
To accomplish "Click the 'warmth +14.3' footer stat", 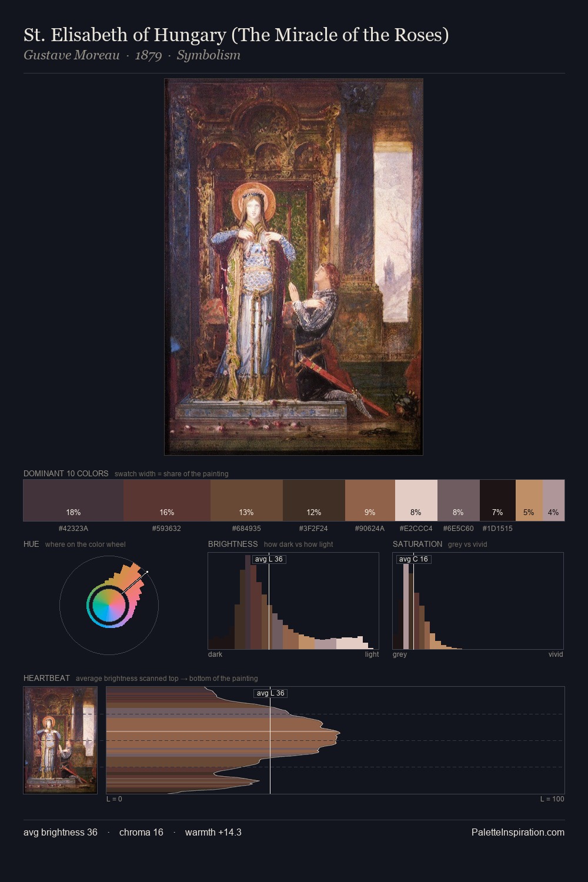I will pos(213,832).
